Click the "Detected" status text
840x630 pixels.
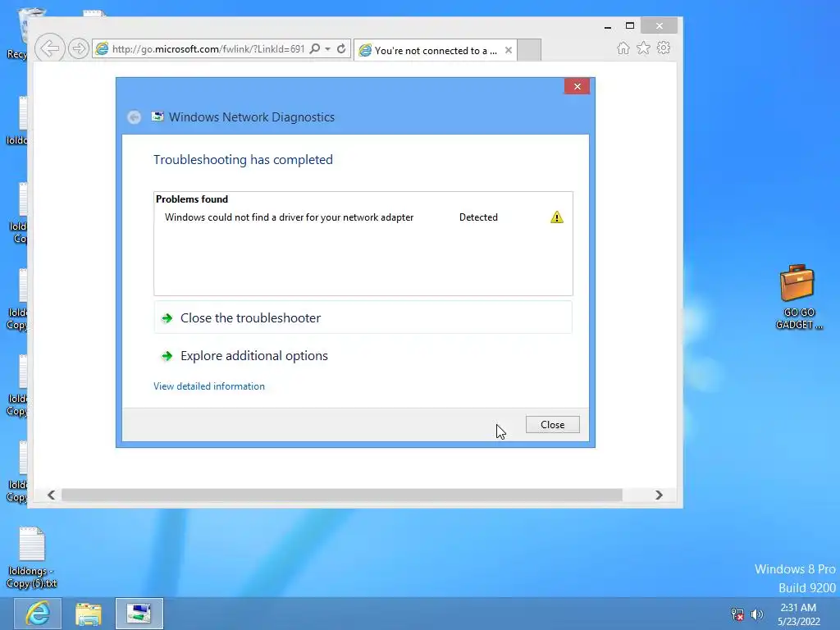point(478,217)
